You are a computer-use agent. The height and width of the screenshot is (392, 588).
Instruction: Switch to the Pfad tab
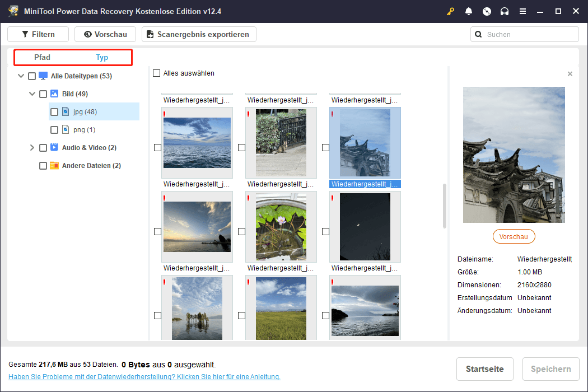click(x=42, y=57)
